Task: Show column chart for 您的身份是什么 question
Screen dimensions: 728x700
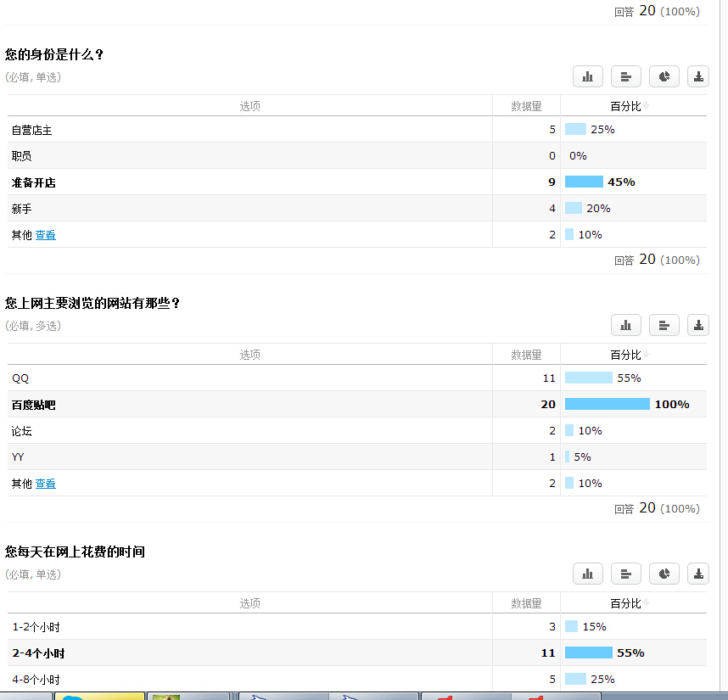Action: [587, 76]
